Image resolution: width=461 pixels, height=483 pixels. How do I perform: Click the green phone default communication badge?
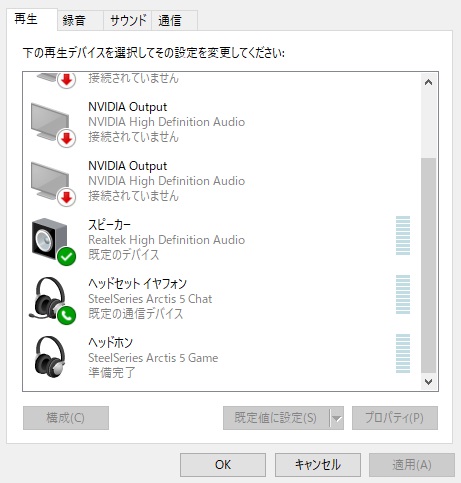[x=66, y=315]
